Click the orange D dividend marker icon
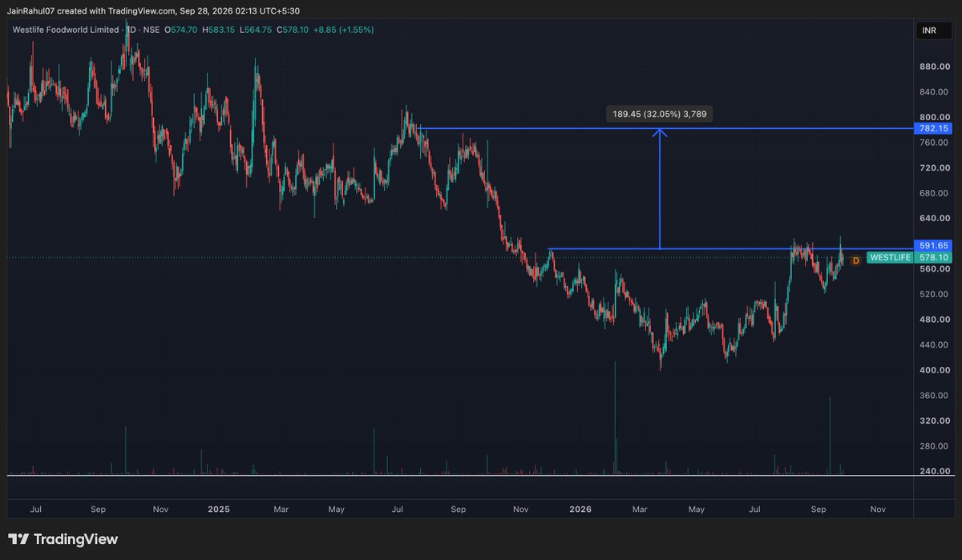 click(x=855, y=260)
